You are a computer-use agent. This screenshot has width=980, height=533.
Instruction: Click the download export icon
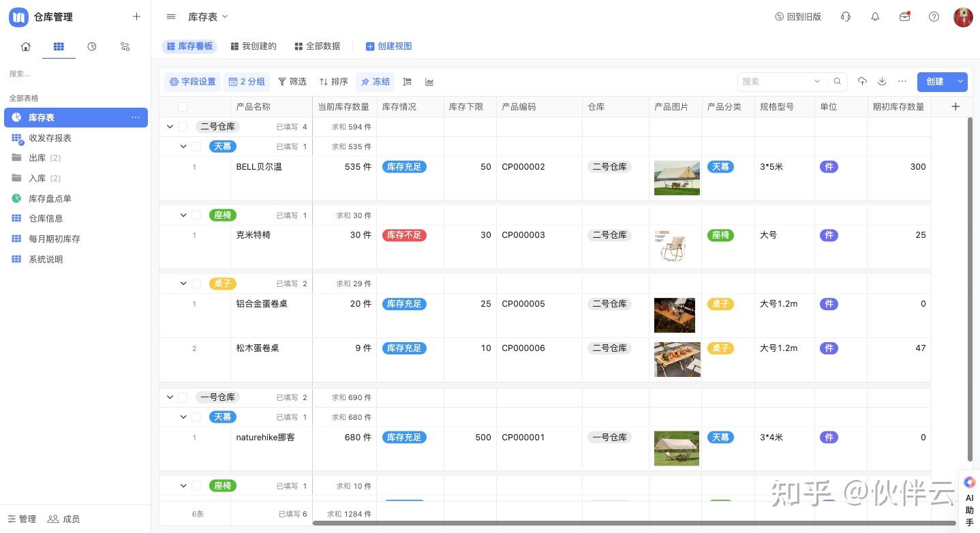(882, 81)
